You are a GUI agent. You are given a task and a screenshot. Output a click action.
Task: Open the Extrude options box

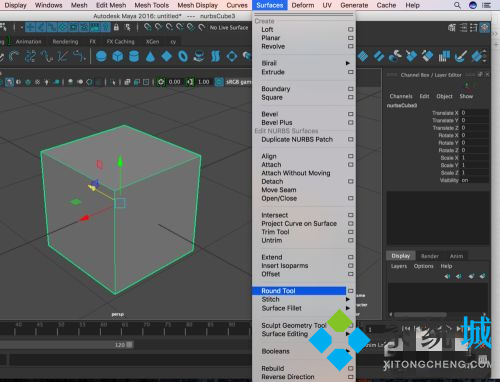pos(350,72)
